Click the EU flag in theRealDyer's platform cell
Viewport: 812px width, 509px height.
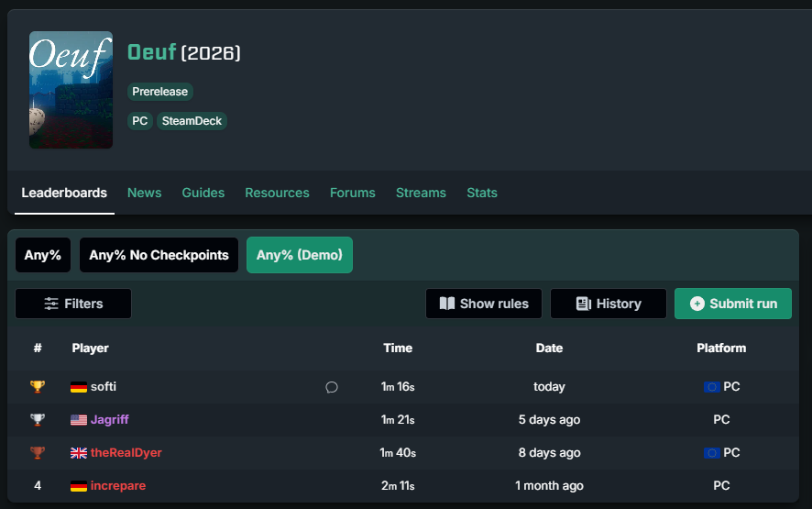coord(712,453)
